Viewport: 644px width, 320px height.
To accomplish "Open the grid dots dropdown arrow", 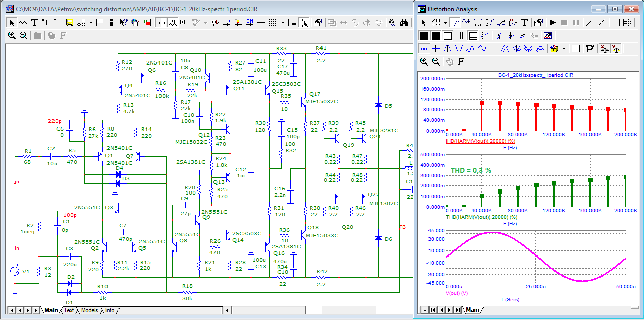I will pyautogui.click(x=283, y=22).
